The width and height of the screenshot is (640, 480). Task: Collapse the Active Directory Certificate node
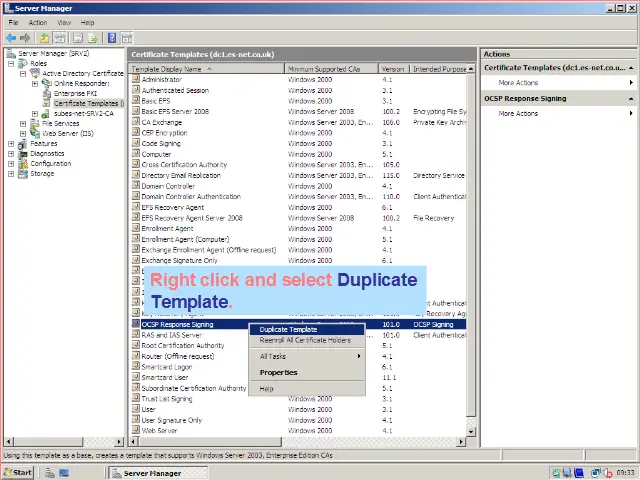(23, 73)
